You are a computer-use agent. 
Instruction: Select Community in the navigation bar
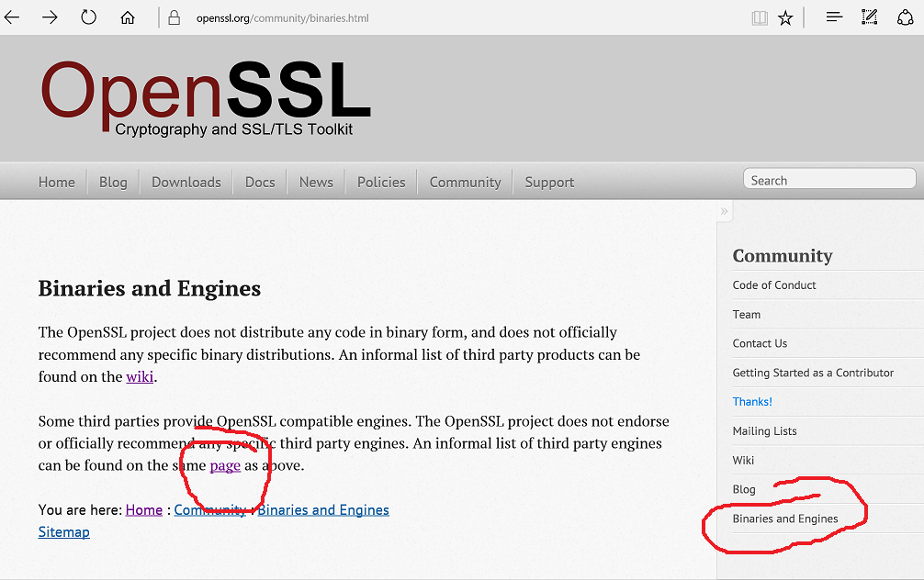tap(465, 182)
